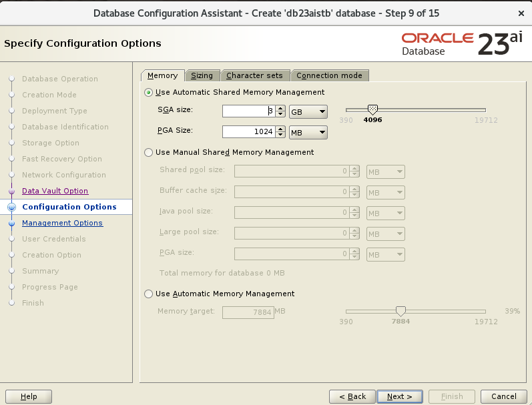
Task: Increase PGA Size with up spinner arrow
Action: tap(280, 129)
